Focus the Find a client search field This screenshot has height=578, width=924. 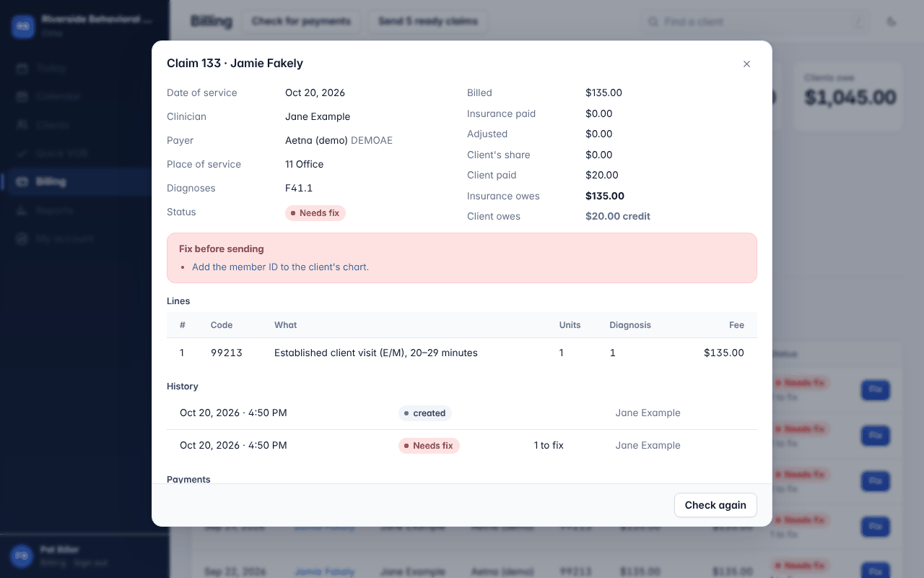click(755, 22)
